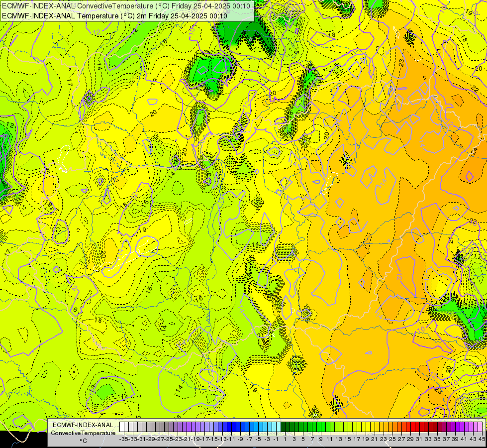Click the ConvectiveTemperature title line at top
The height and width of the screenshot is (448, 487).
coord(126,6)
